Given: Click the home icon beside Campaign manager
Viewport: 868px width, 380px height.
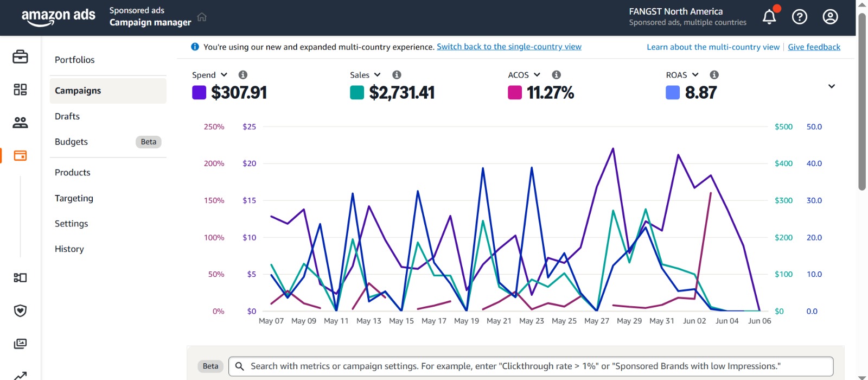Looking at the screenshot, I should (202, 17).
